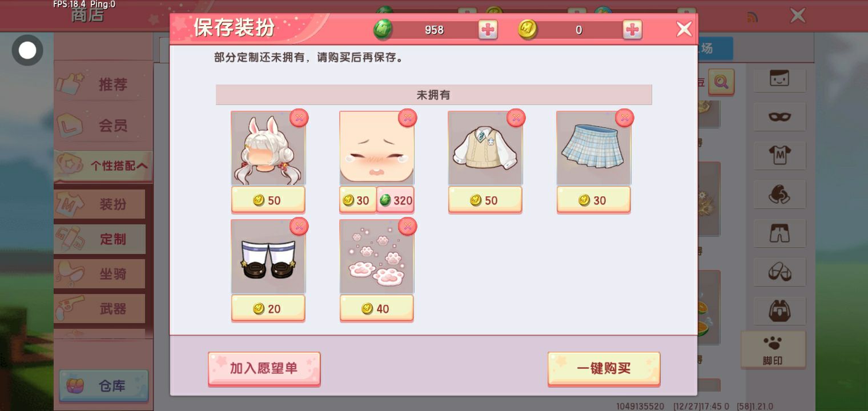Remove the paw footprint effect item
This screenshot has width=868, height=411.
coord(407,227)
